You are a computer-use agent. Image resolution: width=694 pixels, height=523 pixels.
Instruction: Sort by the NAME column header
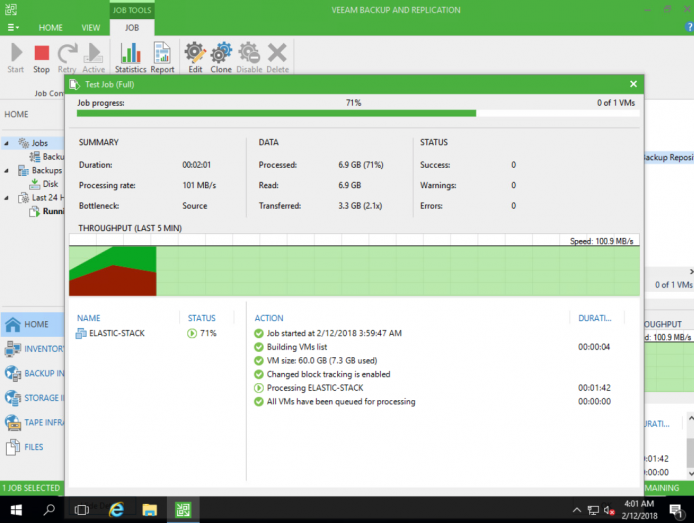pyautogui.click(x=89, y=318)
